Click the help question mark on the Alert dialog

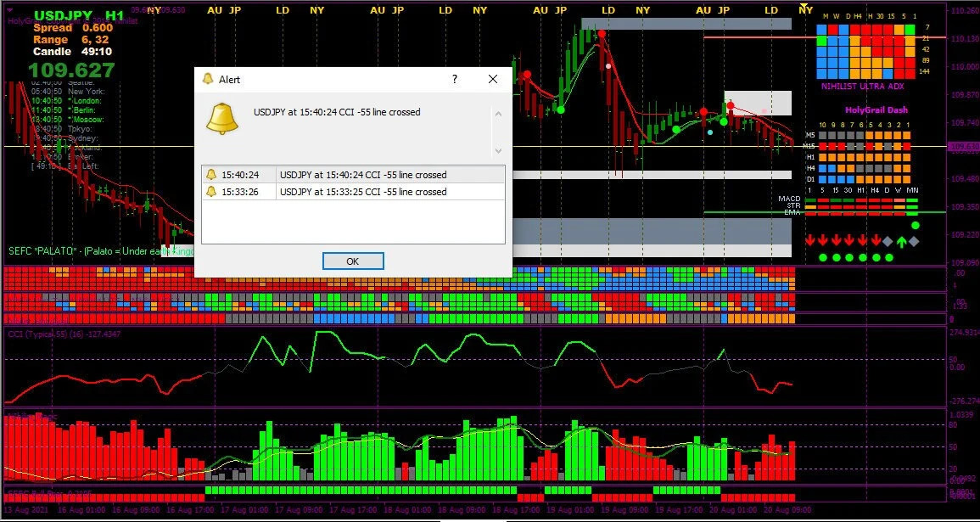[454, 79]
